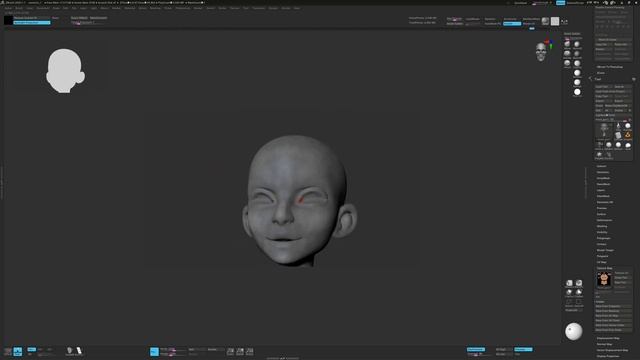
Task: Click the black color swatch at top left
Action: point(8,20)
